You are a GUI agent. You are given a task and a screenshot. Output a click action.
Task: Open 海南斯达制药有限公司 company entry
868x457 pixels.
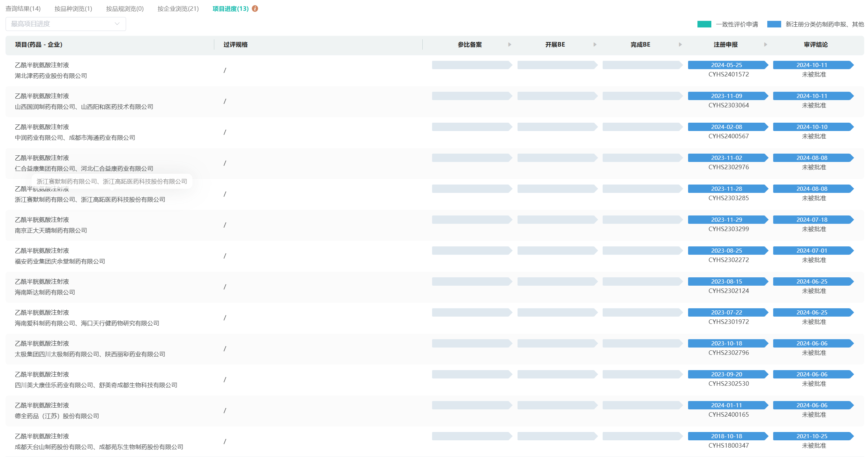point(45,292)
